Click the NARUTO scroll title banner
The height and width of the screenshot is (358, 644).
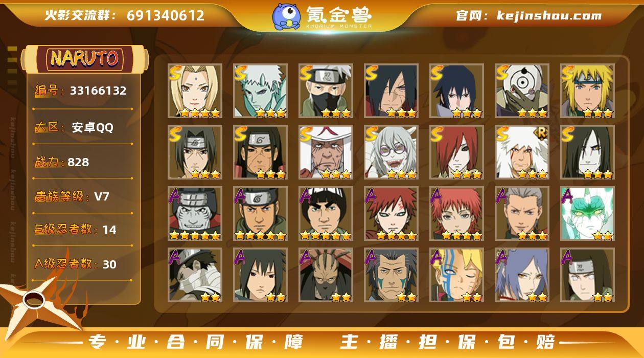pos(85,59)
